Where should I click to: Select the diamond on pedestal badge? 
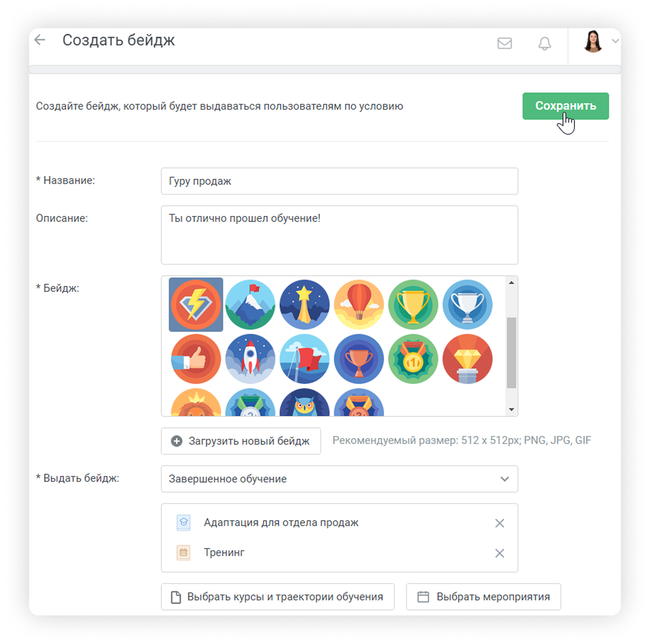[x=467, y=359]
